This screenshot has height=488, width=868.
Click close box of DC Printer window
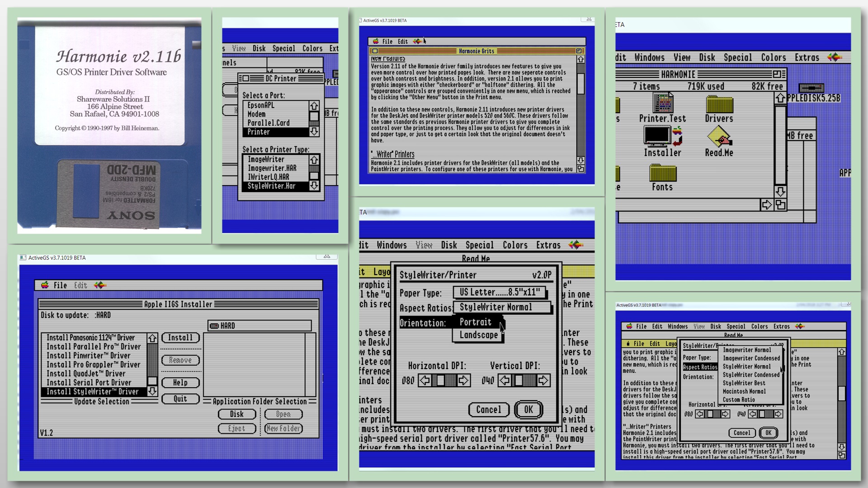click(x=245, y=78)
